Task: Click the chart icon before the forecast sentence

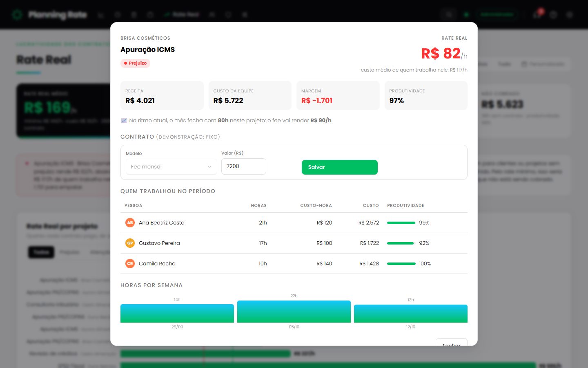Action: (x=124, y=121)
